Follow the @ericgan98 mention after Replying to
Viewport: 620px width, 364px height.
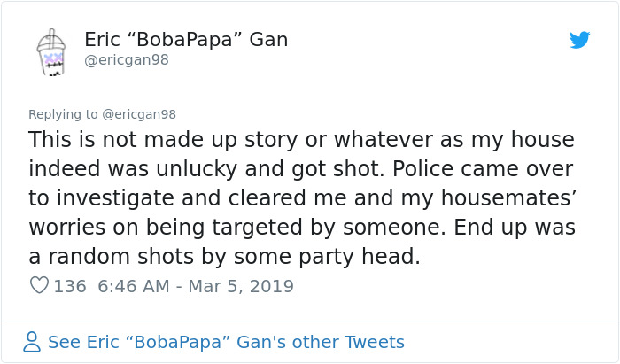139,114
